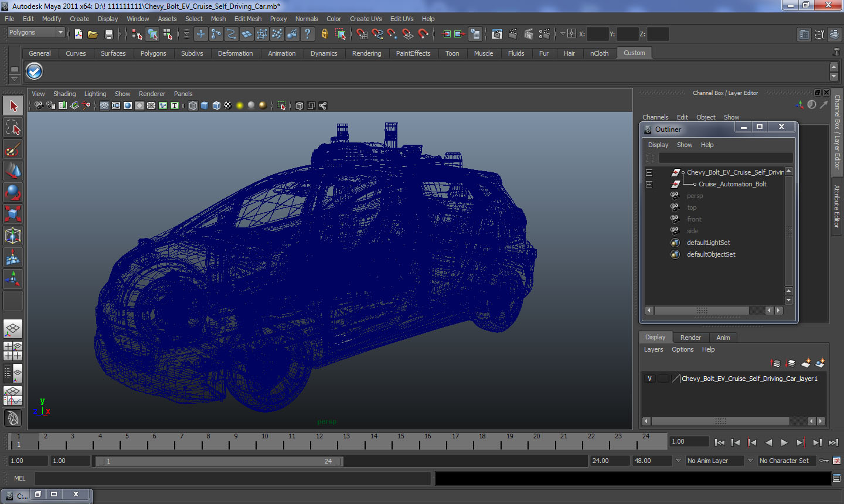Toggle wireframe shading icon in viewport
Image resolution: width=844 pixels, height=504 pixels.
coord(193,105)
